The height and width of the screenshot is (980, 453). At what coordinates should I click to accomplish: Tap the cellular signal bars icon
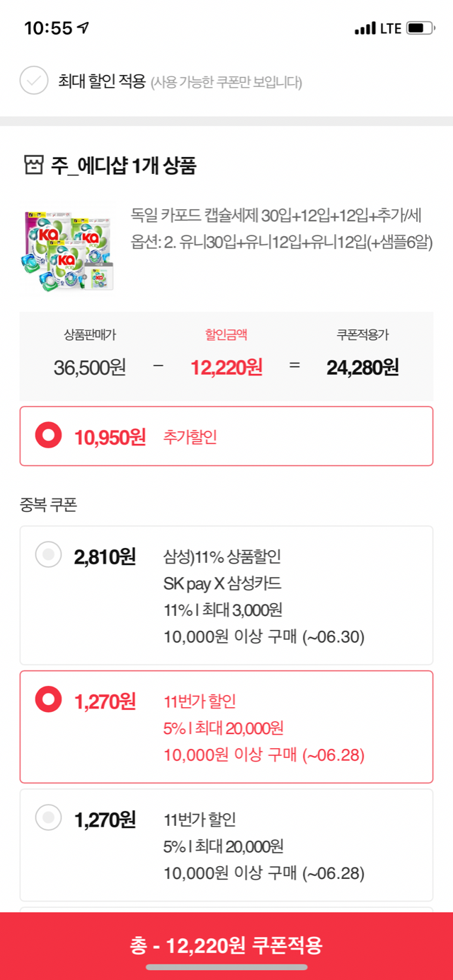[x=365, y=28]
